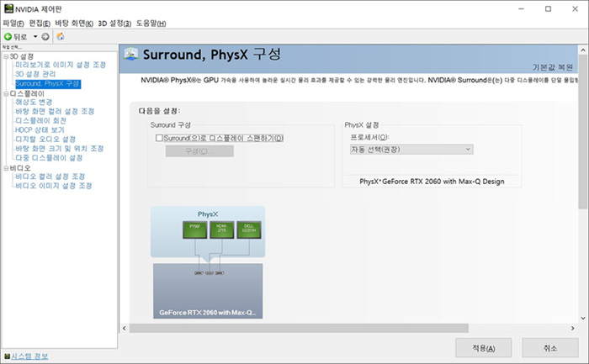Click the NVIDIA logo in title bar

[x=8, y=8]
